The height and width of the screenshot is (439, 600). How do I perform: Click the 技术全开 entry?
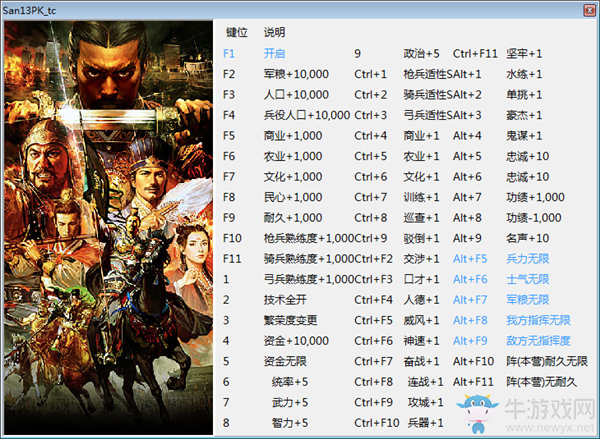coord(285,300)
